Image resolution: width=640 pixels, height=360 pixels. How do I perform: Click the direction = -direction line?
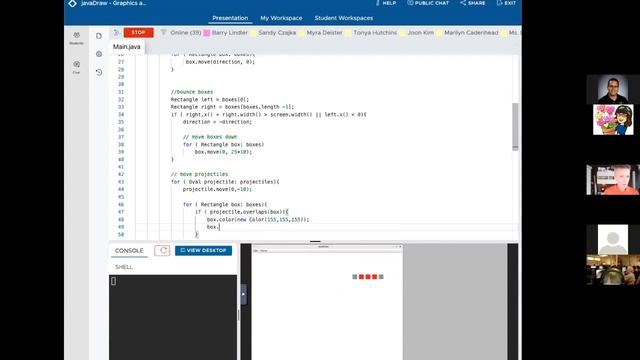[x=217, y=122]
